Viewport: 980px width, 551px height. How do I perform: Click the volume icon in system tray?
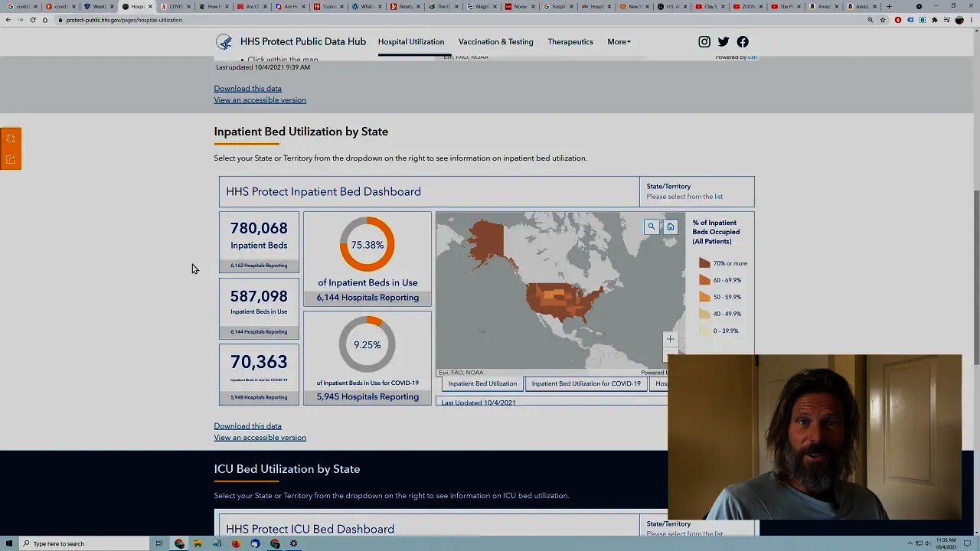click(928, 543)
